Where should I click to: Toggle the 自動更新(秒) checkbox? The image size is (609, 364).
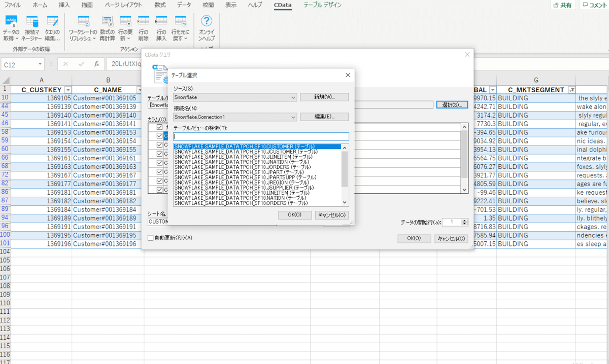150,238
